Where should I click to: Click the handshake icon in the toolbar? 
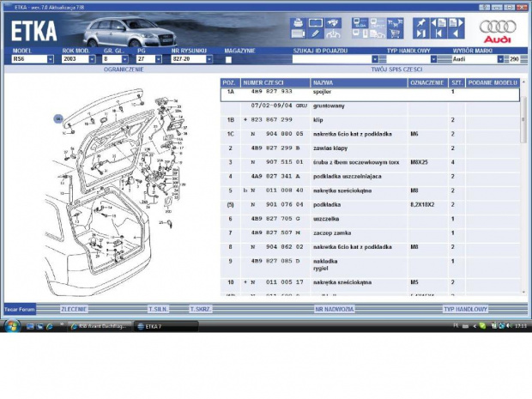coord(333,23)
